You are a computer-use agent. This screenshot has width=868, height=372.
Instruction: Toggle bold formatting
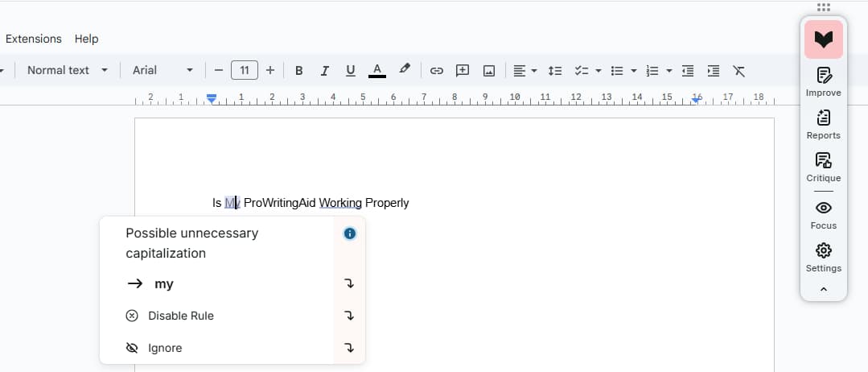tap(299, 70)
